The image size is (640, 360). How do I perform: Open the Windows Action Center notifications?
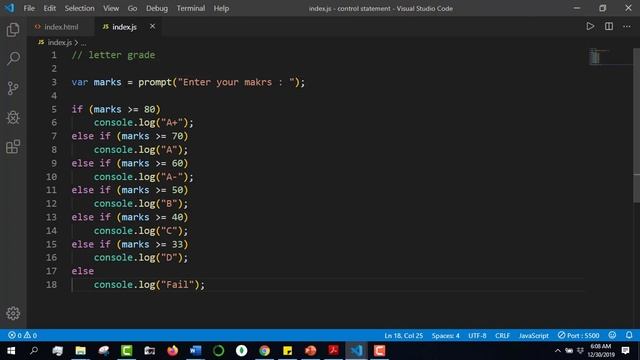[x=625, y=351]
